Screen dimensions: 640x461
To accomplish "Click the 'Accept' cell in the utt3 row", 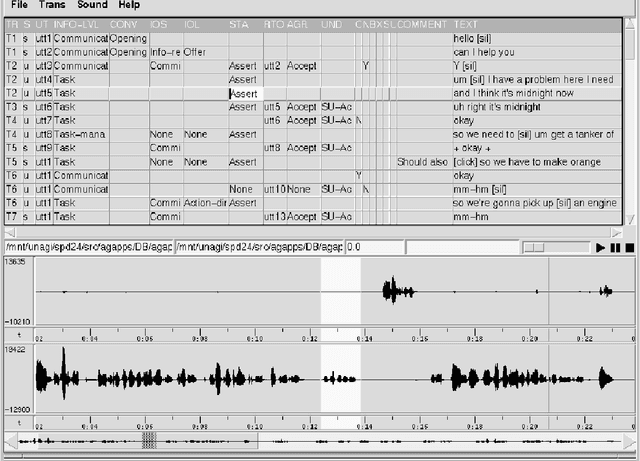I will pos(302,66).
